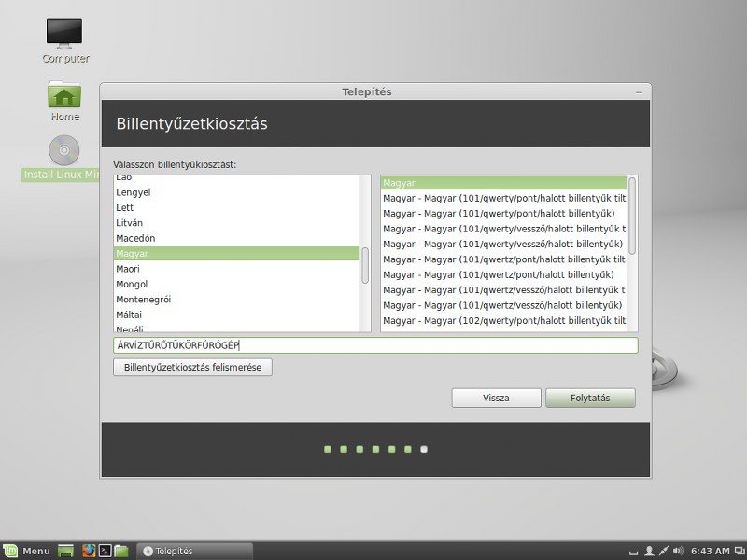The image size is (747, 560).
Task: Select Macedón keyboard layout
Action: click(237, 238)
